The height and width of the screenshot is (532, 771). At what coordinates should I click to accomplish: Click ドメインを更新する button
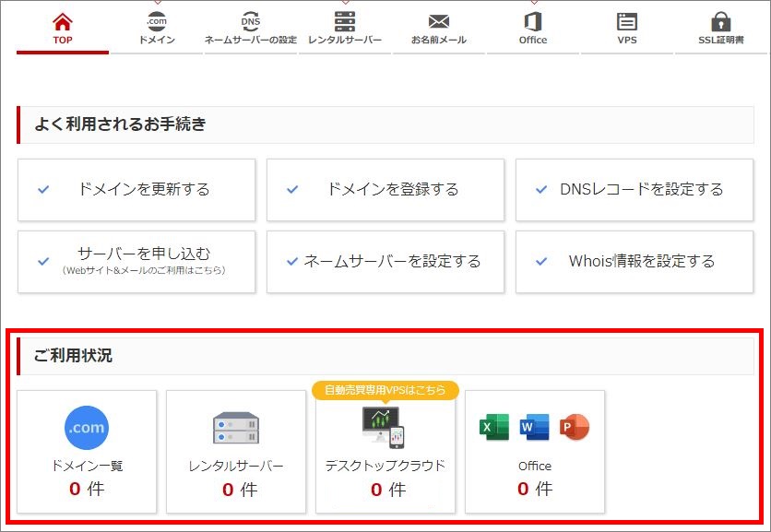coord(136,190)
